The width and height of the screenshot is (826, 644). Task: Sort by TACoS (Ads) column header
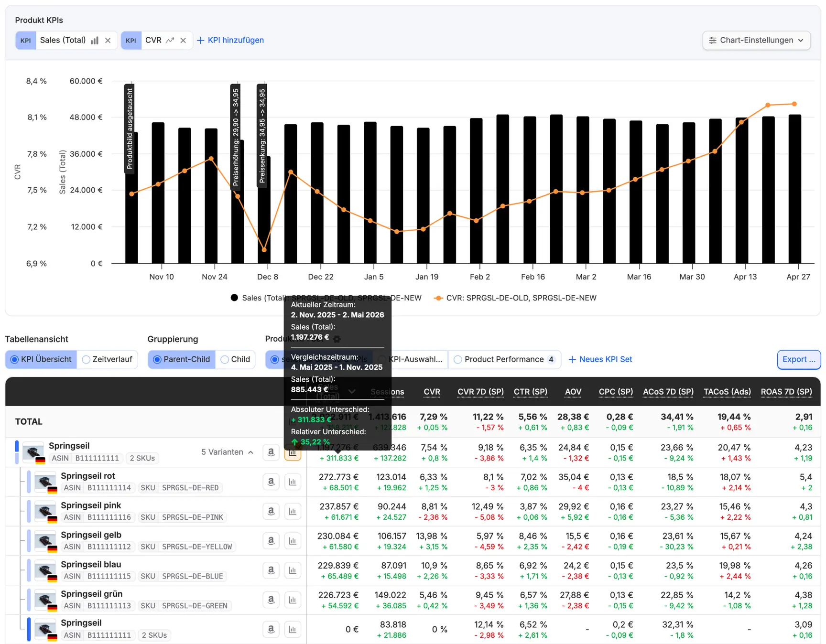tap(727, 392)
